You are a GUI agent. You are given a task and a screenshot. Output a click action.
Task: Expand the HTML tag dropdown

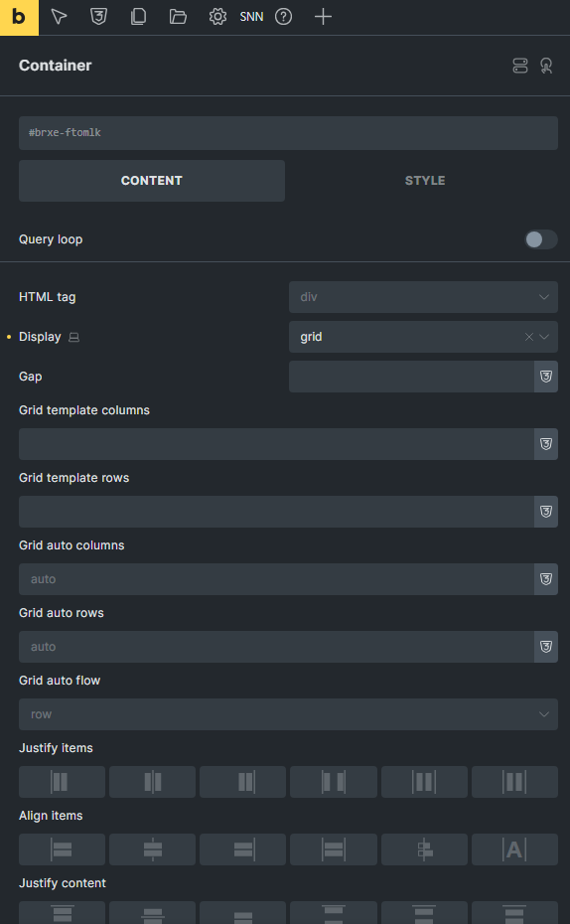coord(423,297)
